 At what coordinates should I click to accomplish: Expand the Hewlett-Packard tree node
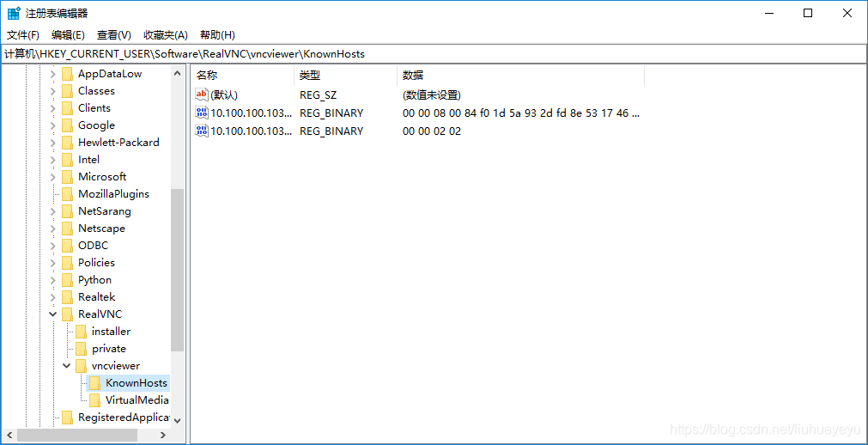(x=52, y=142)
